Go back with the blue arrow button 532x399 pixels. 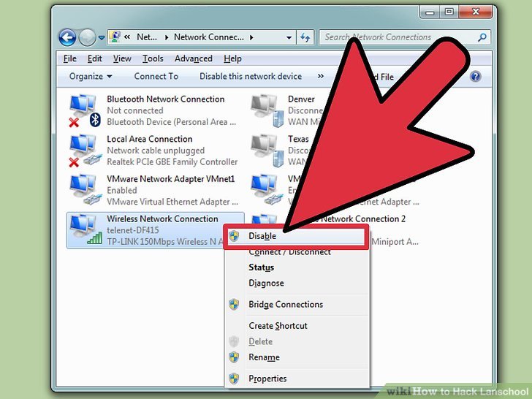click(67, 37)
